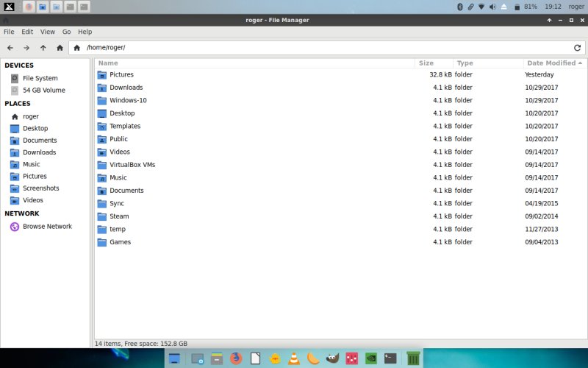Open the terminal from the dock
The image size is (588, 368).
point(391,358)
